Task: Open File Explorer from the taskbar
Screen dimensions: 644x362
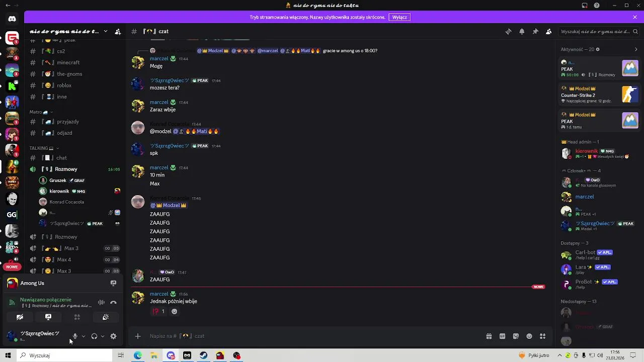Action: (154, 355)
